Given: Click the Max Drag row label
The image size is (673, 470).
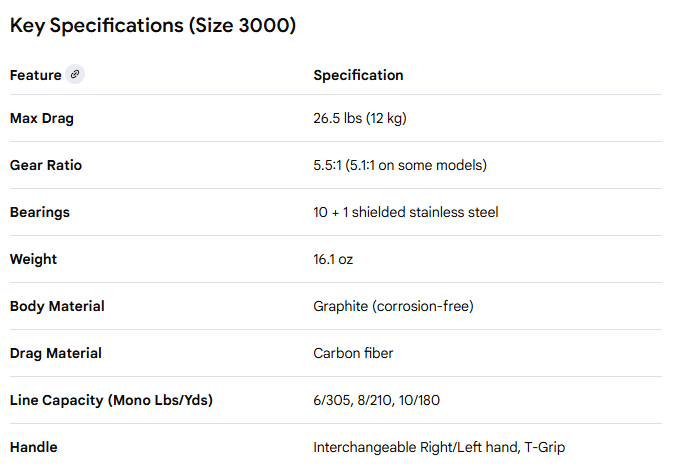Looking at the screenshot, I should coord(42,119).
